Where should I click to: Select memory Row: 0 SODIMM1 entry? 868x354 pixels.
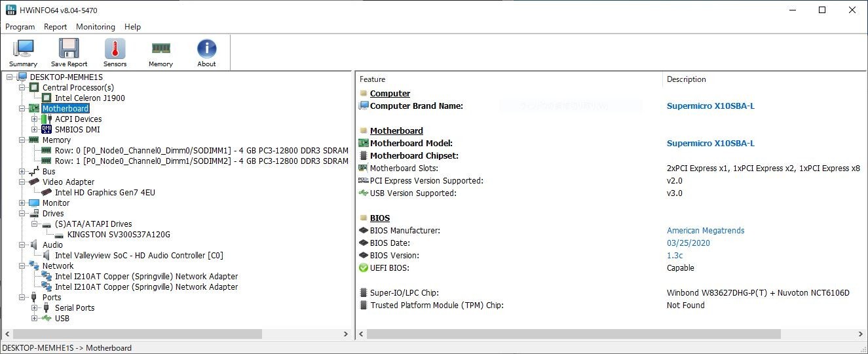(x=201, y=150)
